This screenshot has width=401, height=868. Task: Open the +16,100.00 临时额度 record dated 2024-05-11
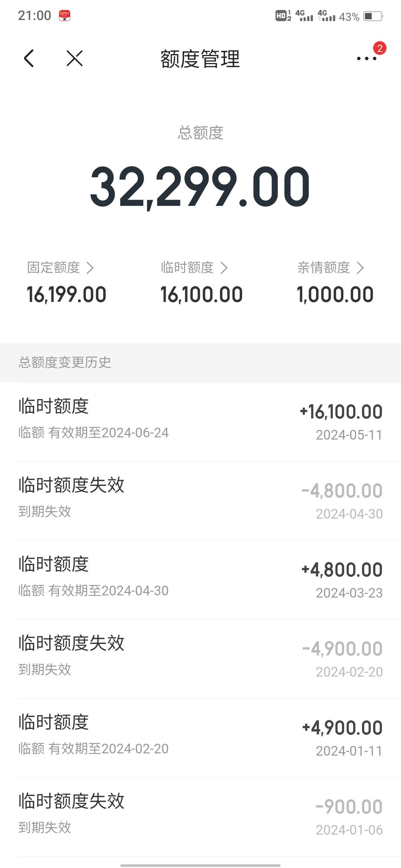200,422
